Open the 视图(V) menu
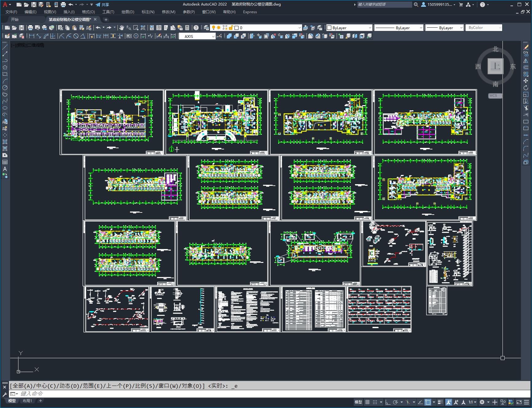This screenshot has height=408, width=532. 50,12
